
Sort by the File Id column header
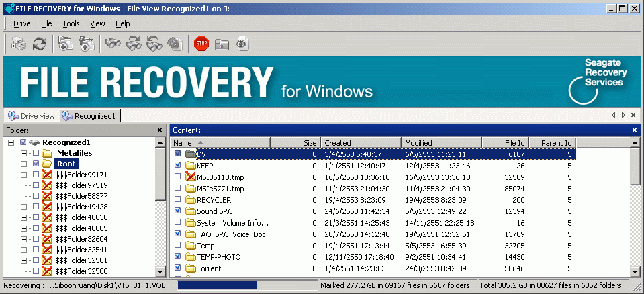coord(505,143)
